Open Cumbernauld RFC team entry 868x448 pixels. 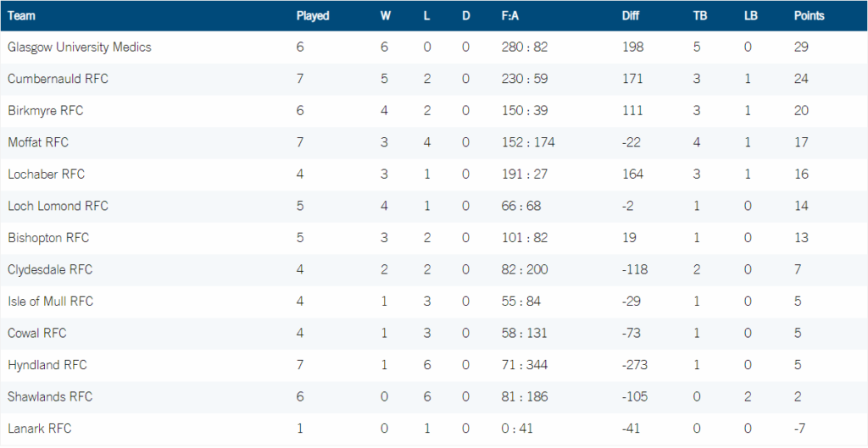58,79
